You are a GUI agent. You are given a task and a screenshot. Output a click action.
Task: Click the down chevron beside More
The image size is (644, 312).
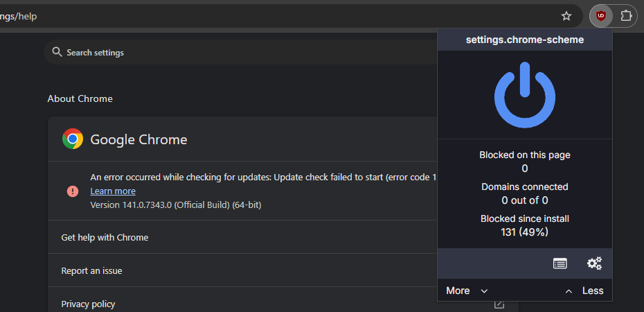(484, 291)
